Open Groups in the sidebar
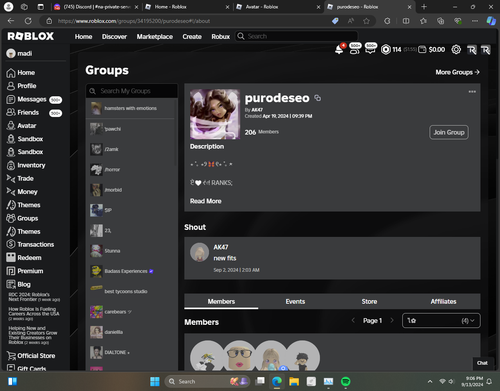This screenshot has height=391, width=500. coord(22,218)
